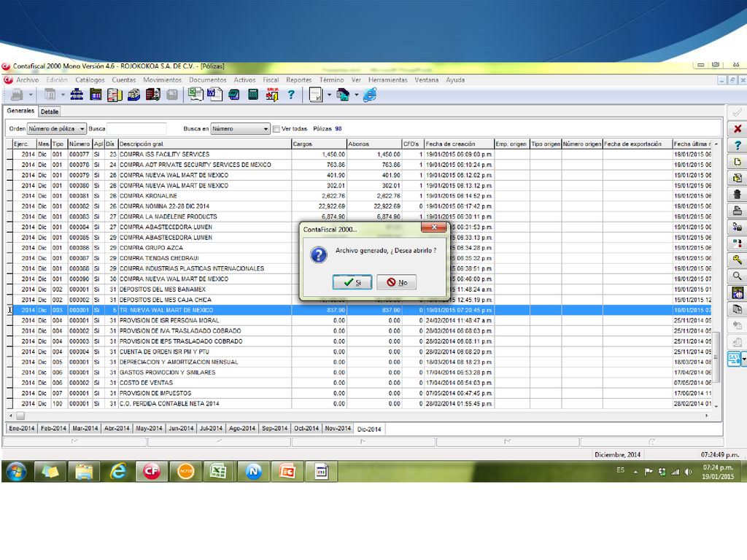The image size is (747, 560).
Task: Click the exit door (Salir) toolbar icon
Action: coord(272,95)
